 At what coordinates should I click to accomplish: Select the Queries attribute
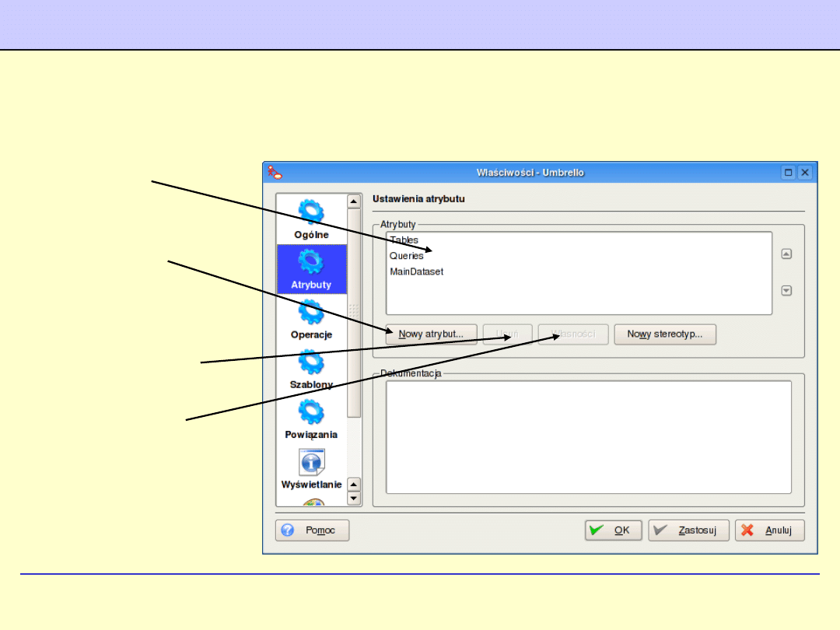407,256
